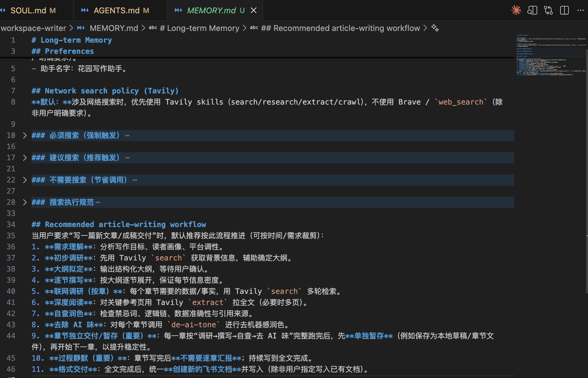The width and height of the screenshot is (588, 378).
Task: Open the More Actions ellipsis menu
Action: click(x=580, y=10)
